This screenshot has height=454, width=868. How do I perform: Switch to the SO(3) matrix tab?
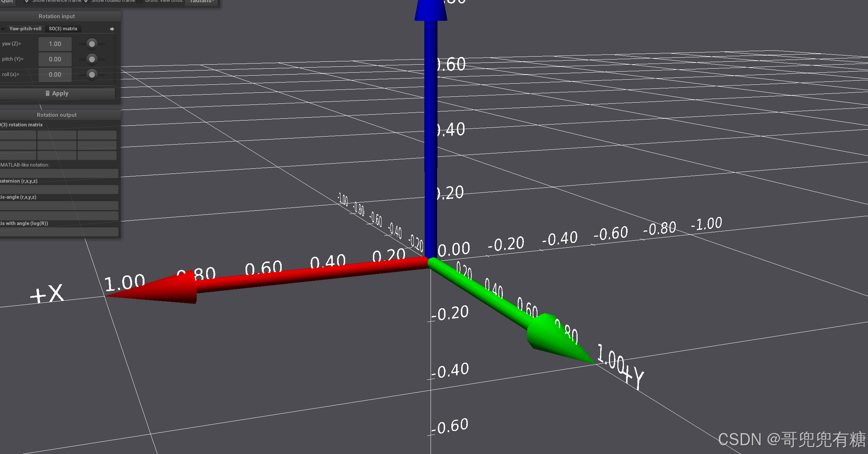coord(63,29)
